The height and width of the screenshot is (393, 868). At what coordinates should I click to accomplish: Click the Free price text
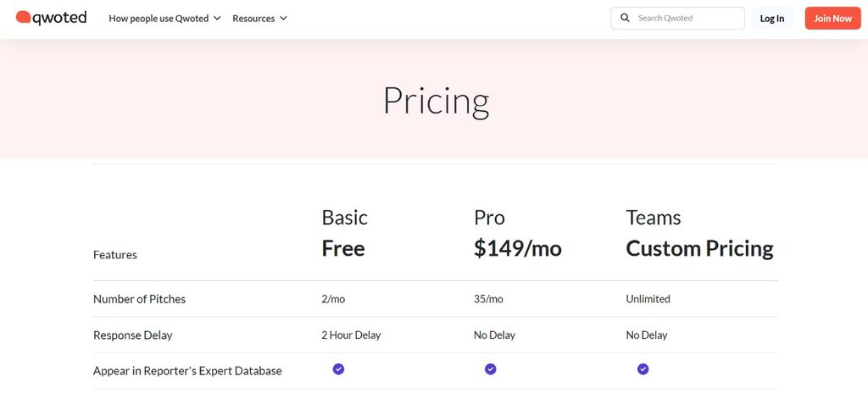[343, 248]
